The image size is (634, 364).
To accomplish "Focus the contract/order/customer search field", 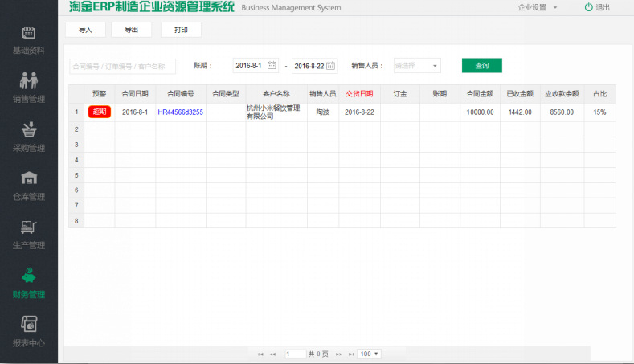I will [122, 66].
